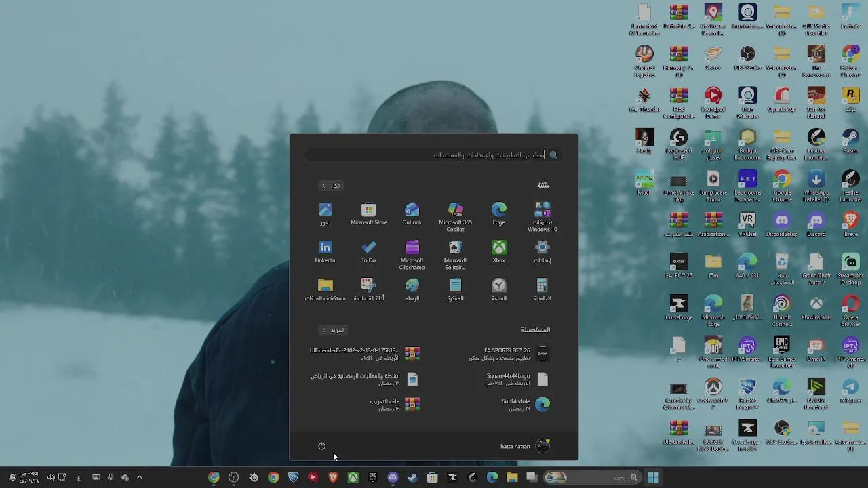Select Grand Theft Auto V desktop file
Image resolution: width=868 pixels, height=488 pixels.
[x=816, y=268]
